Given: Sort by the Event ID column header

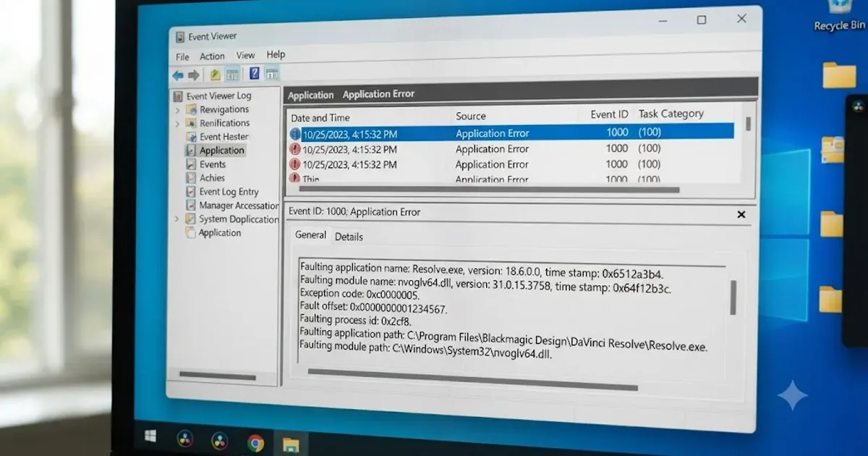Looking at the screenshot, I should click(609, 114).
